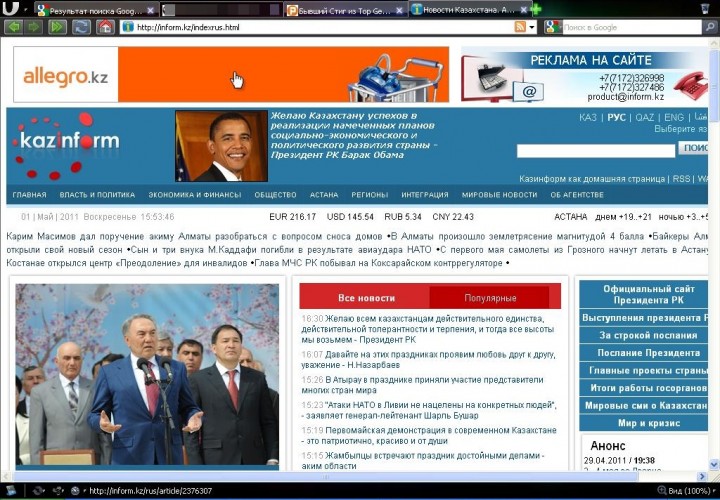Open the ВЛАСТЬ И ПОЛИТИКА menu item
Screen dimensions: 720x500
click(x=97, y=195)
